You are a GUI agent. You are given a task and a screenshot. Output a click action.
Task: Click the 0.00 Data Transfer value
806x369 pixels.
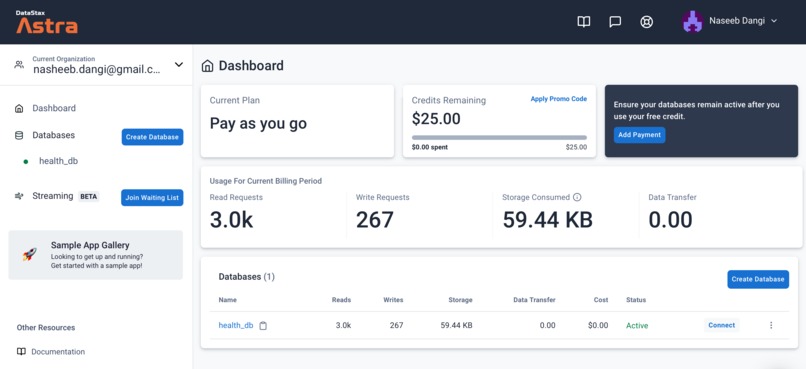tap(670, 220)
